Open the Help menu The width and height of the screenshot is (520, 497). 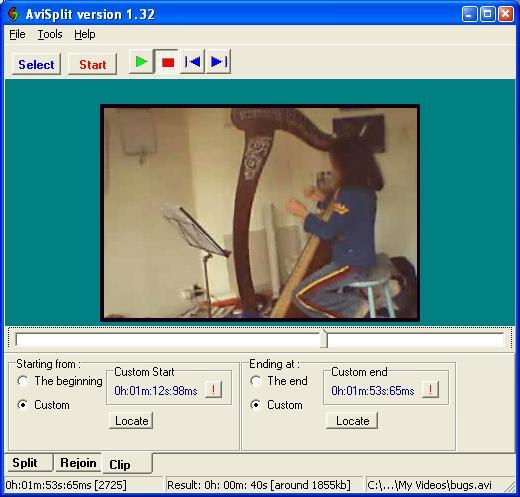pyautogui.click(x=85, y=34)
